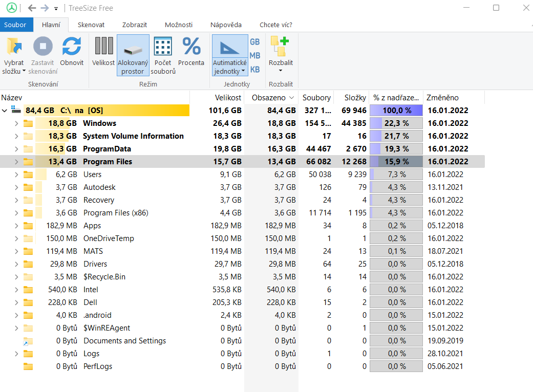
Task: Open the Rozbalit expand dropdown
Action: tap(281, 55)
